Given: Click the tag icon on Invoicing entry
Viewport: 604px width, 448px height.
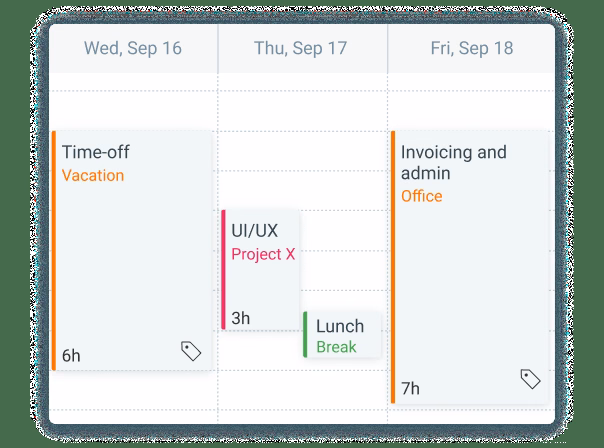Looking at the screenshot, I should point(530,378).
